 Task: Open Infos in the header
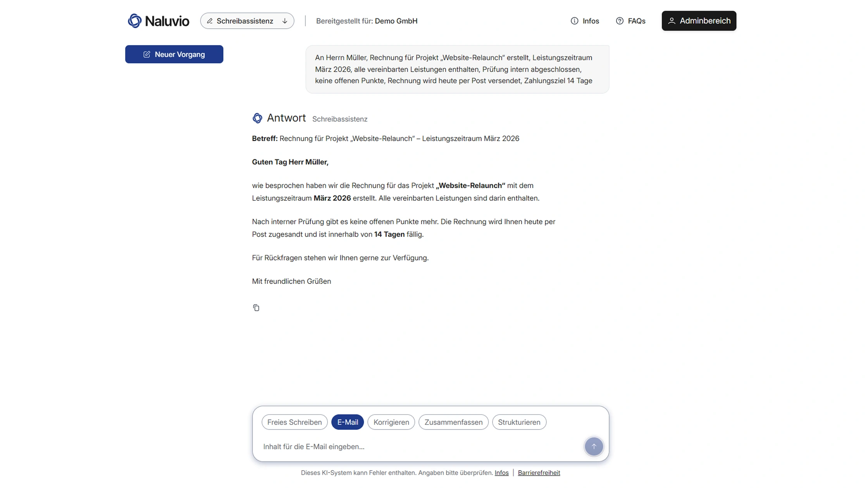pos(585,21)
